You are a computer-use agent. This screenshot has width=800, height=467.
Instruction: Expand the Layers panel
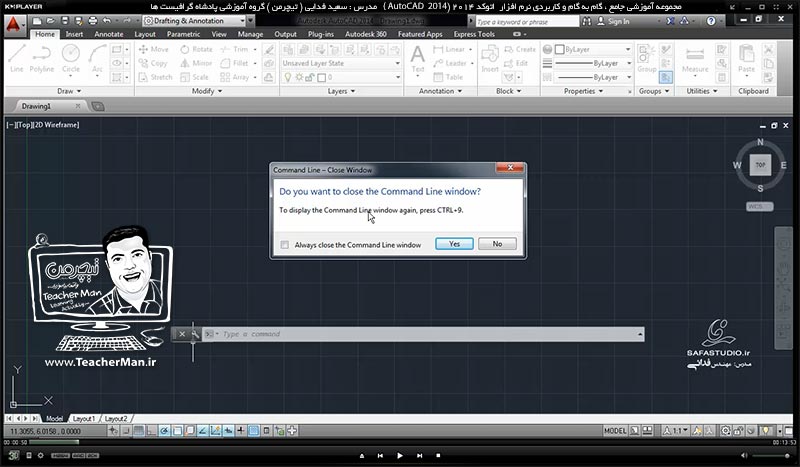pos(341,91)
